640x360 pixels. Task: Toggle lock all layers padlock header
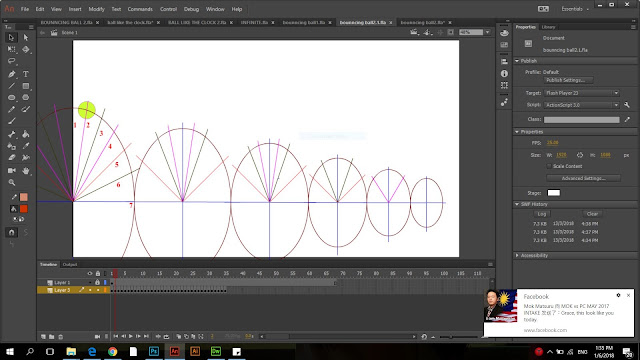[x=98, y=273]
